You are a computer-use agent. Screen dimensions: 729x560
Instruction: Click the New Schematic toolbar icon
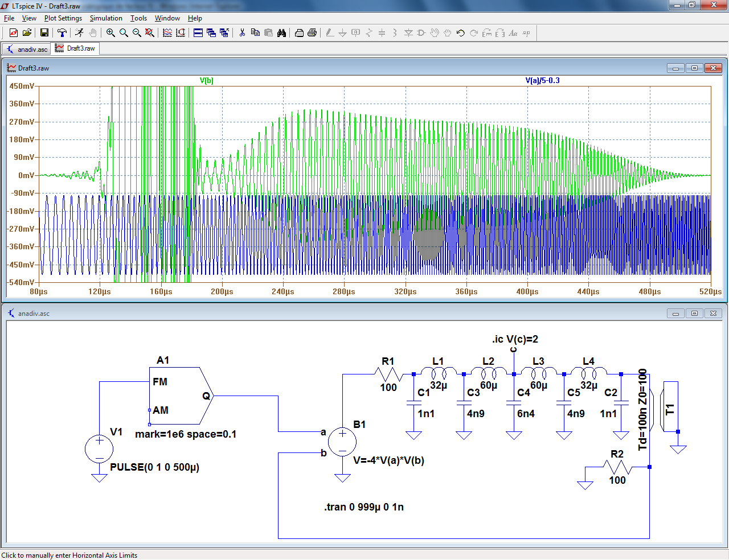(x=14, y=33)
